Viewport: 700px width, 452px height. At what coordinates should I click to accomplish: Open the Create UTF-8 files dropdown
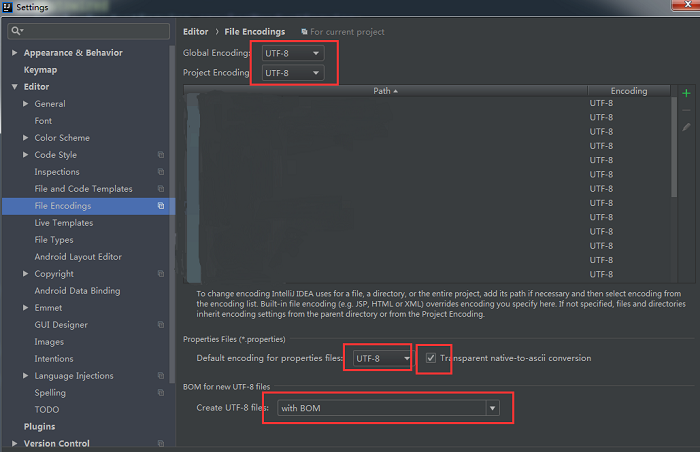388,408
